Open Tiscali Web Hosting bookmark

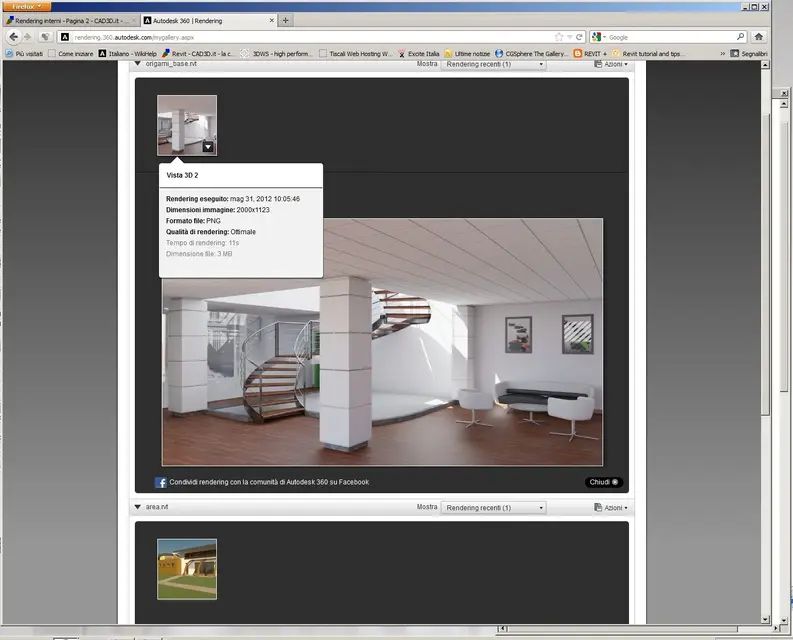pyautogui.click(x=356, y=54)
